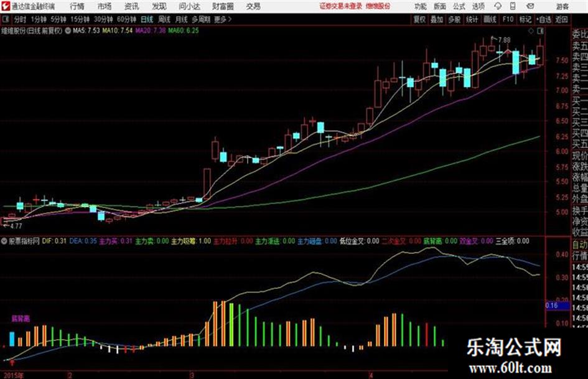Open the 功能 menu

point(421,6)
